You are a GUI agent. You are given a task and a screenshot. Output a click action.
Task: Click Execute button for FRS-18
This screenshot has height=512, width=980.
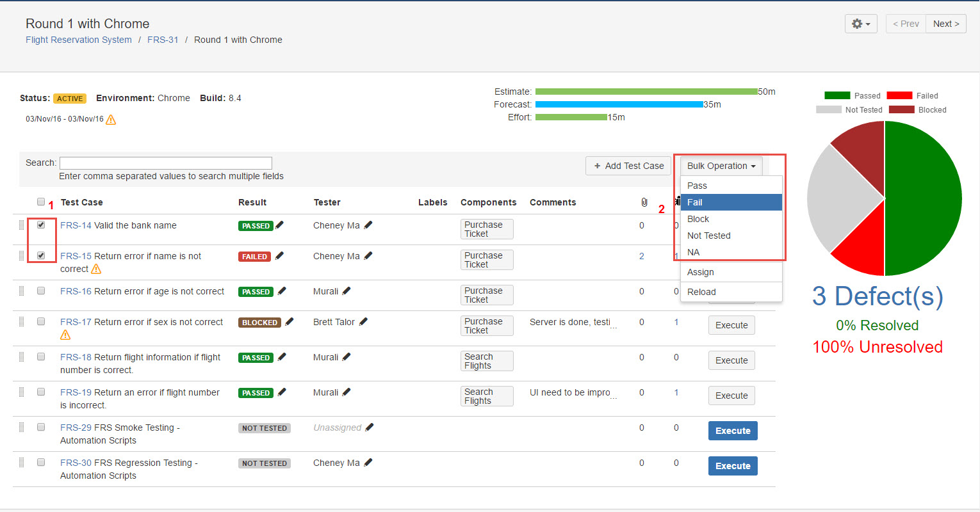point(731,360)
